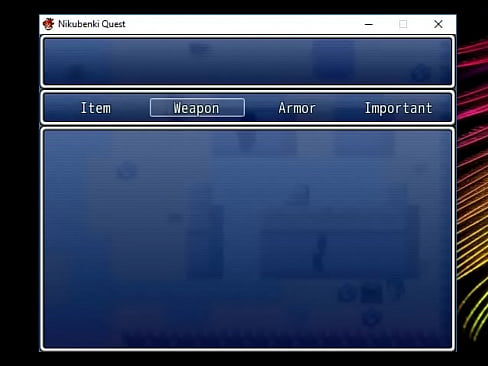
Task: Click the white selection cursor box around Weapon
Action: (197, 108)
